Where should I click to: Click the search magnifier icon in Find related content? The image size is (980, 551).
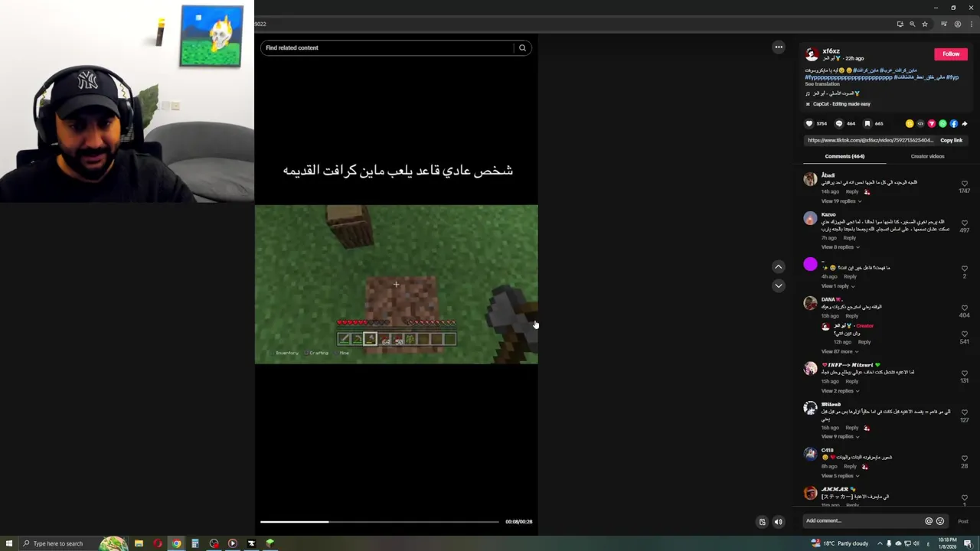click(x=522, y=47)
